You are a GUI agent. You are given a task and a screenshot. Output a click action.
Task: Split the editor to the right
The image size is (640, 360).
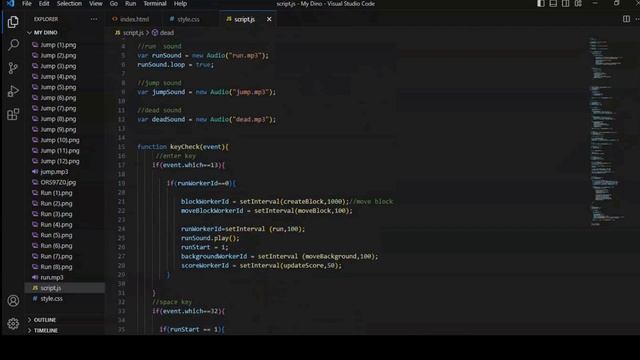tap(626, 19)
